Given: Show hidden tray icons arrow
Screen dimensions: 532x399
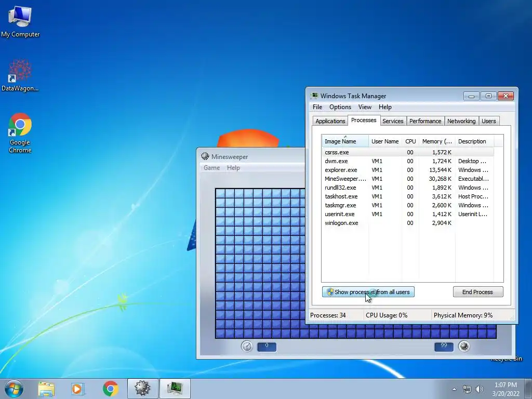Looking at the screenshot, I should 454,389.
